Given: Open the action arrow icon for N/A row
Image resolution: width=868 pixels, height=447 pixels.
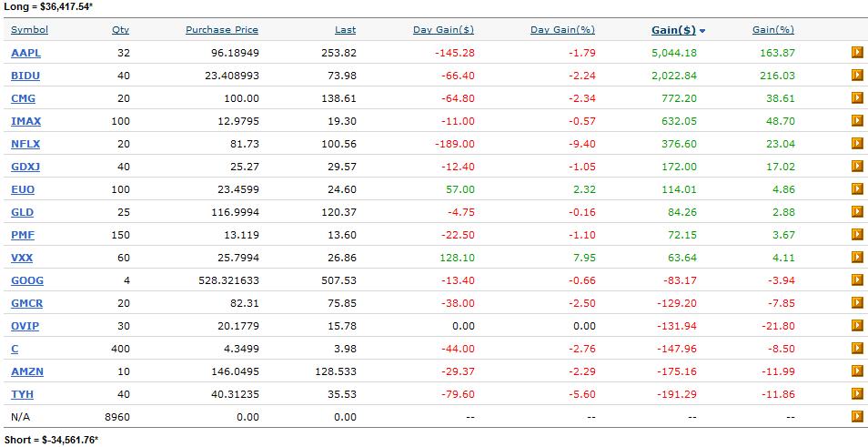Looking at the screenshot, I should 857,416.
